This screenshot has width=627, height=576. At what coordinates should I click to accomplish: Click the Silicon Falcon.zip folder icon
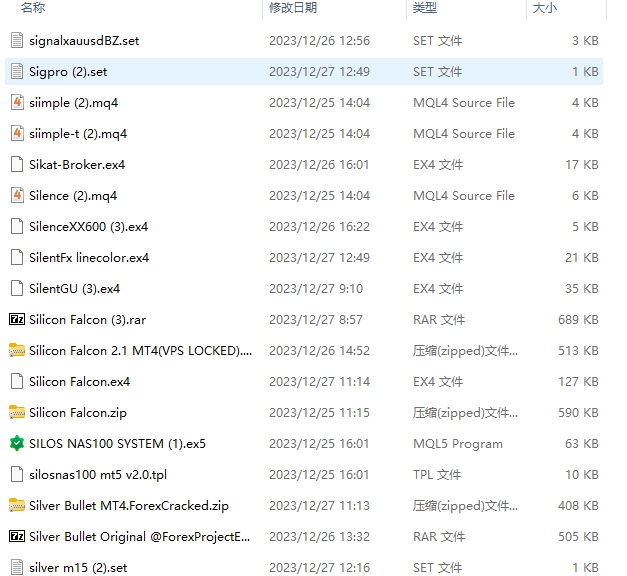(16, 412)
